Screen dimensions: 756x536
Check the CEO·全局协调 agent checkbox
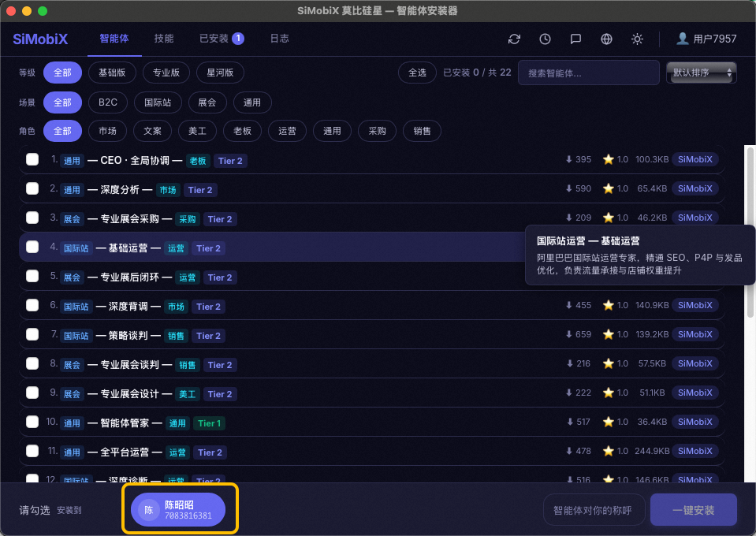coord(32,159)
